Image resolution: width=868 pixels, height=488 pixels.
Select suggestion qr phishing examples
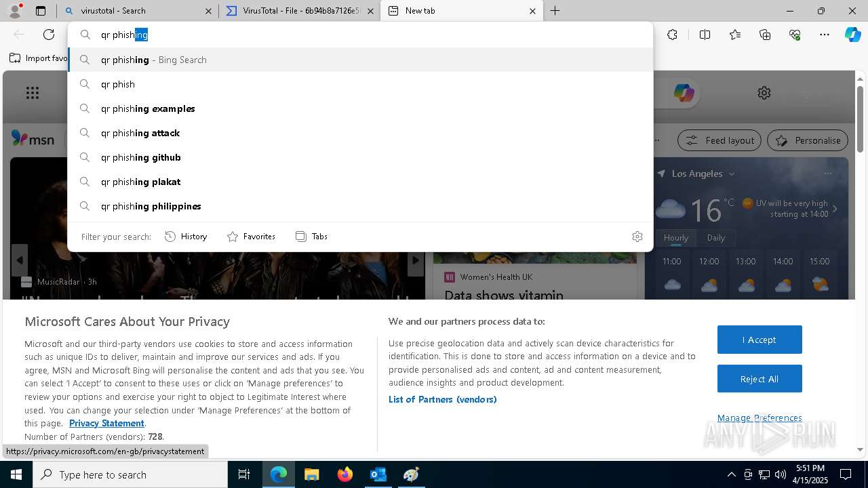[x=360, y=108]
